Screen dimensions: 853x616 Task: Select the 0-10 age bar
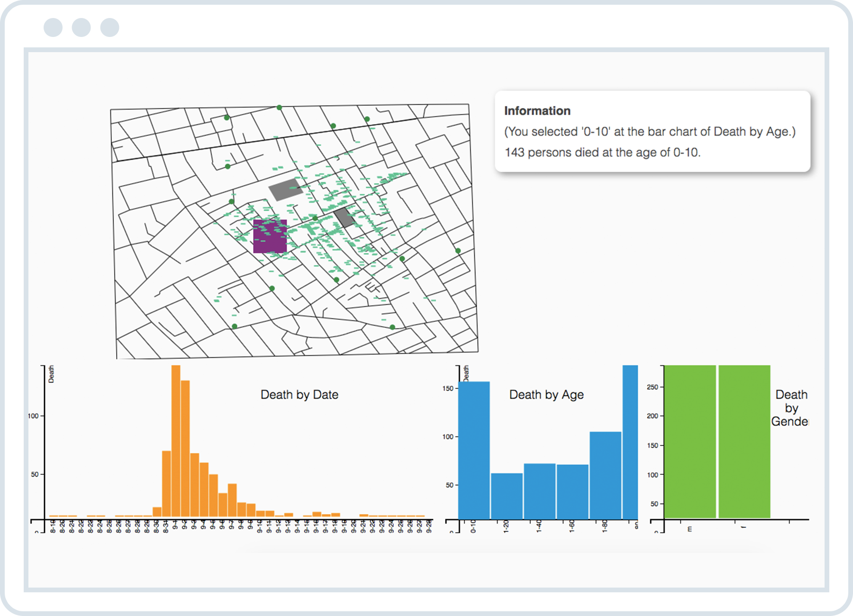(474, 450)
